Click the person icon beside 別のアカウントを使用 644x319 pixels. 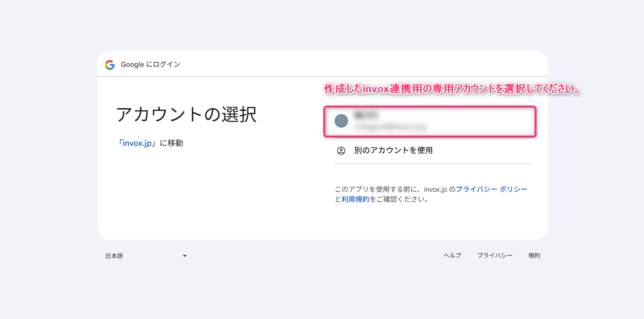pyautogui.click(x=341, y=150)
